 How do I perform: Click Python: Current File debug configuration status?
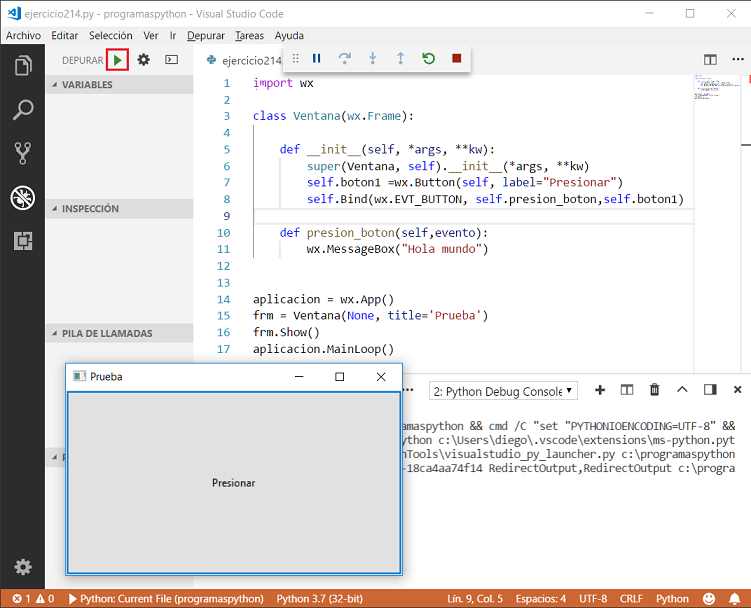click(166, 598)
